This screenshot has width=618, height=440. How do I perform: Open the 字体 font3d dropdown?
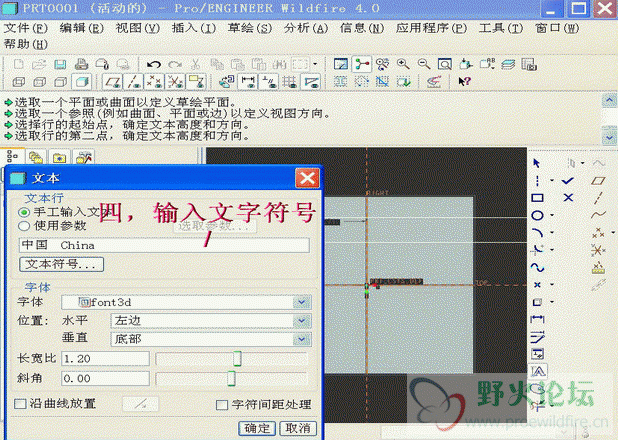pyautogui.click(x=302, y=302)
